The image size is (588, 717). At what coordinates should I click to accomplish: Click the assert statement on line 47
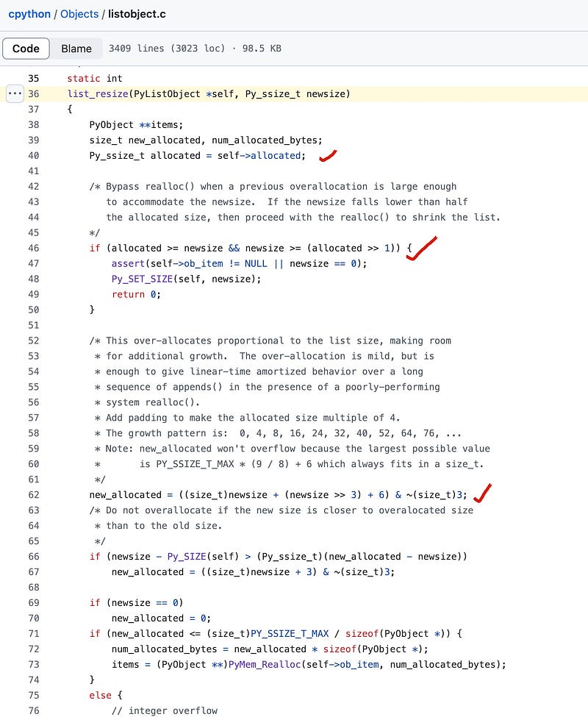click(128, 263)
